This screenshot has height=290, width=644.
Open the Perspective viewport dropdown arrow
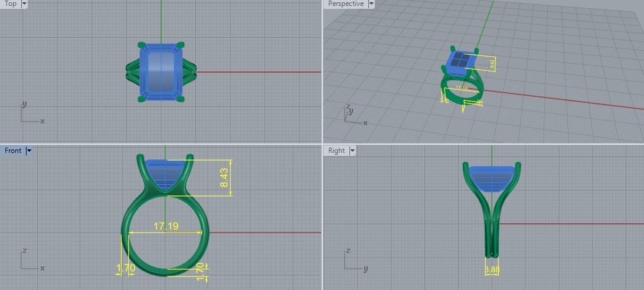coord(371,4)
